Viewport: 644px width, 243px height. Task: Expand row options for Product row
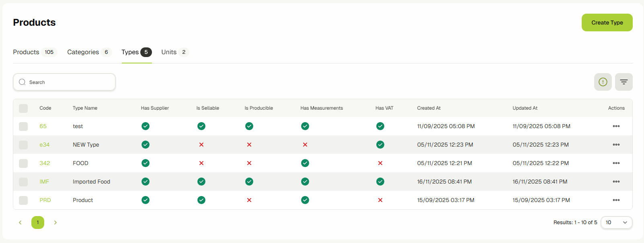point(616,200)
